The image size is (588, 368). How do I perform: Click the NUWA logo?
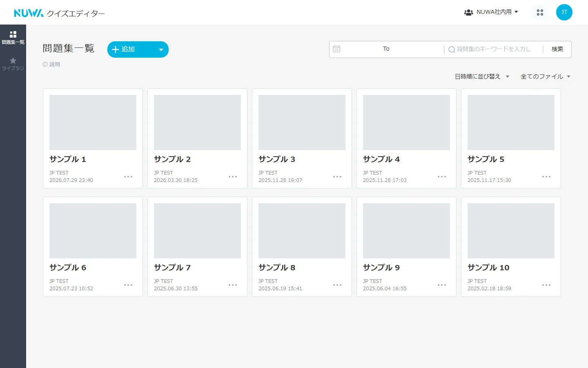[x=29, y=13]
